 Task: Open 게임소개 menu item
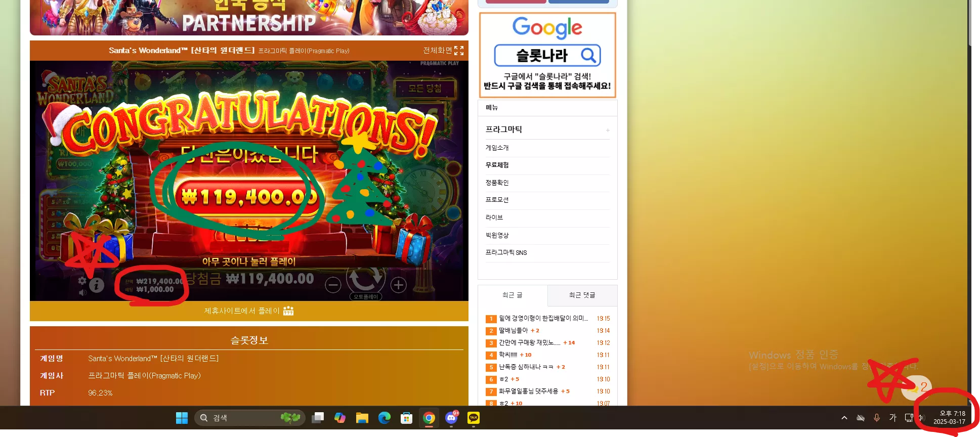coord(497,148)
